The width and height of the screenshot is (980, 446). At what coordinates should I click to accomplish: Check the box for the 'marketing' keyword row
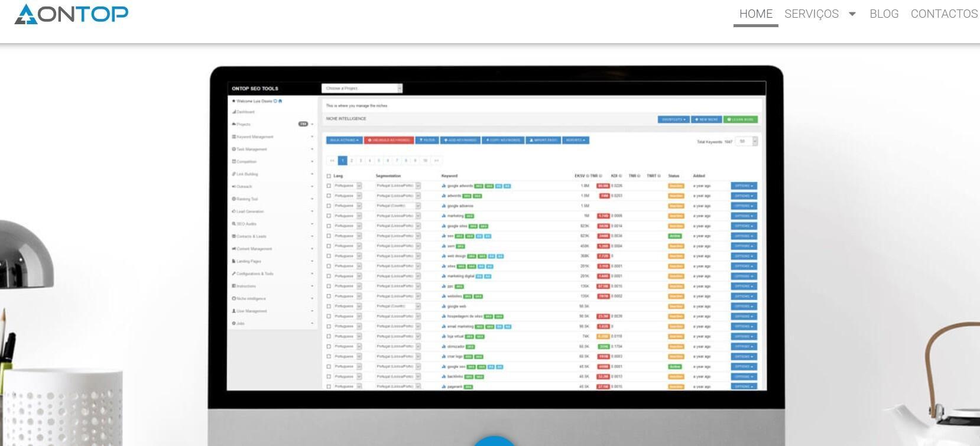329,216
